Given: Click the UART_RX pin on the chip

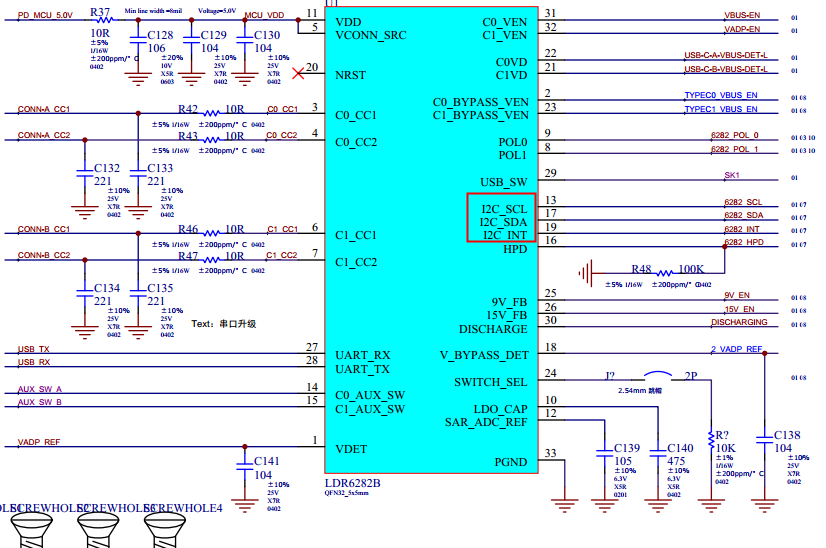Looking at the screenshot, I should click(x=363, y=355).
